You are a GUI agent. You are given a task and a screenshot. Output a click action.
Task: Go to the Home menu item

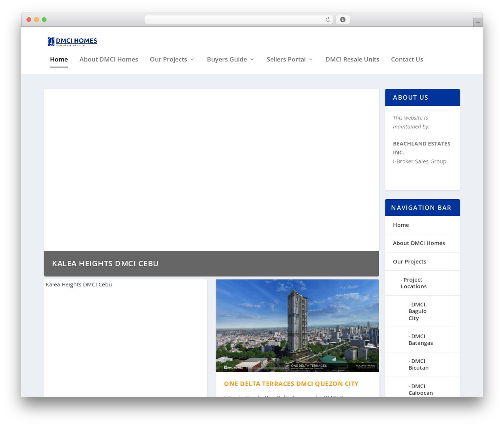click(59, 59)
